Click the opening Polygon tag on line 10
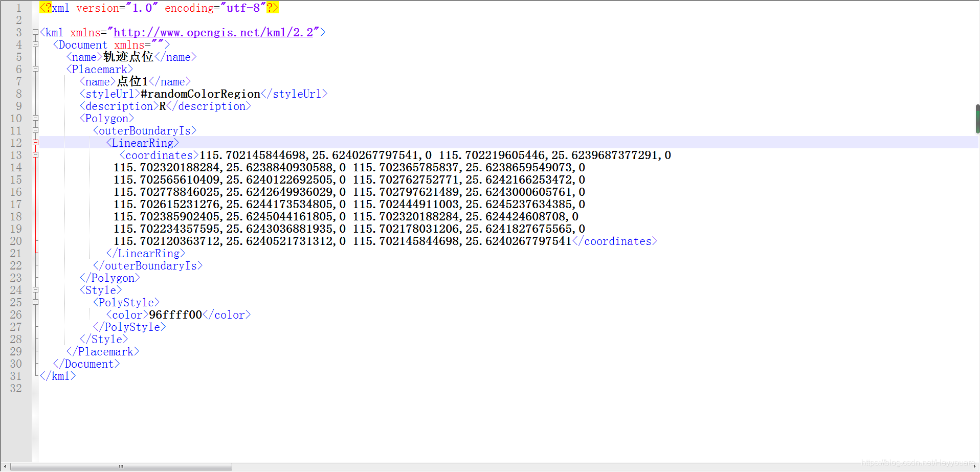980x472 pixels. (x=107, y=119)
